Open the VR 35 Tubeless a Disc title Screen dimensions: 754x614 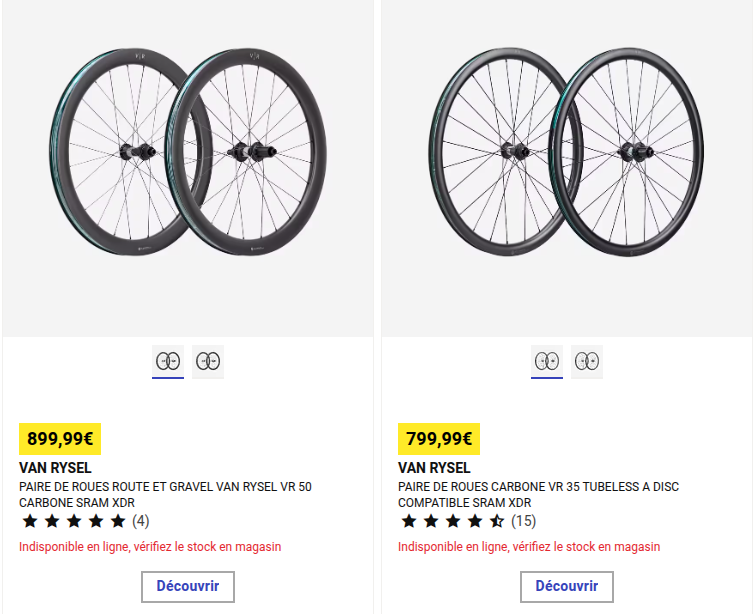pyautogui.click(x=538, y=495)
